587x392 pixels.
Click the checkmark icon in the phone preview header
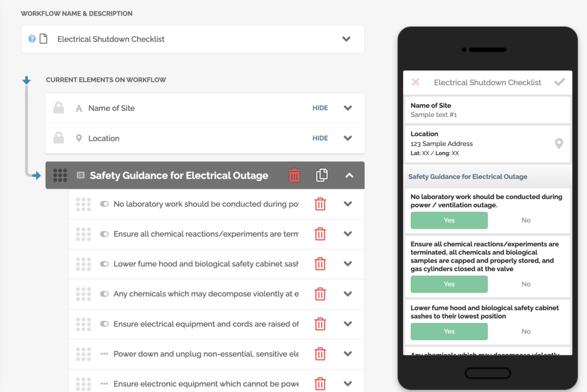(x=560, y=82)
